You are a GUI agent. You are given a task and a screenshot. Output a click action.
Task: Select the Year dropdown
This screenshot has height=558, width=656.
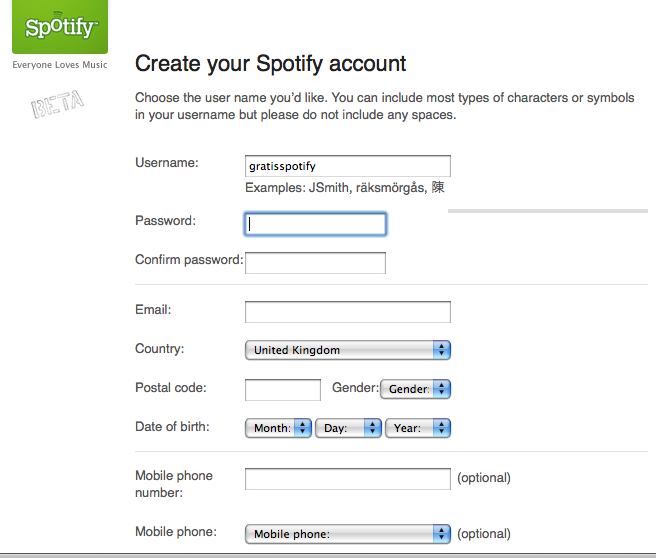pos(418,428)
